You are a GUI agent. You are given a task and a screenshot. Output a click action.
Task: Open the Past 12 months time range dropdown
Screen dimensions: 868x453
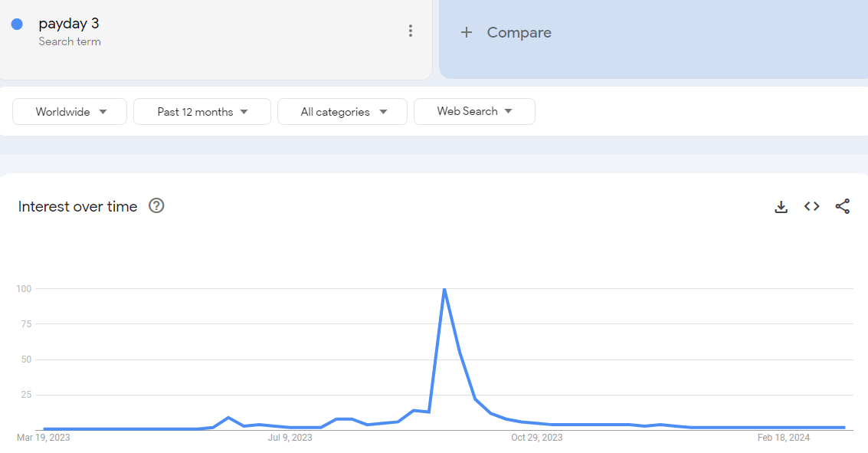[202, 112]
